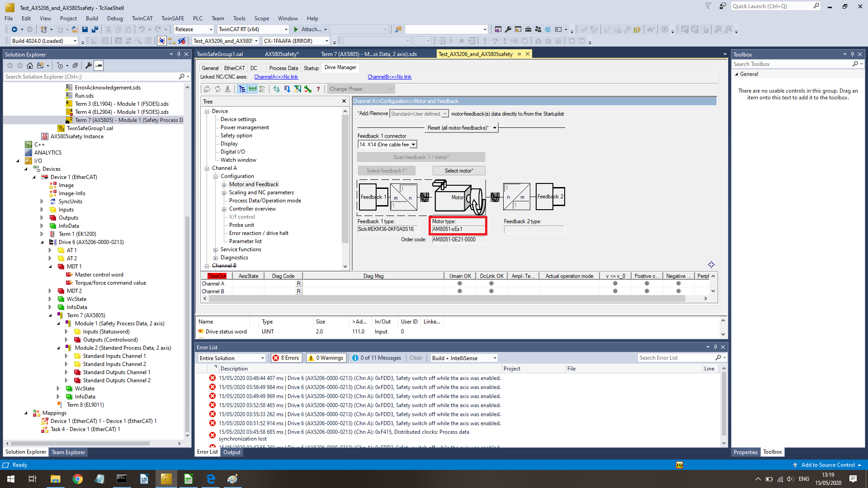
Task: Click the red question mark help icon
Action: coord(318,89)
